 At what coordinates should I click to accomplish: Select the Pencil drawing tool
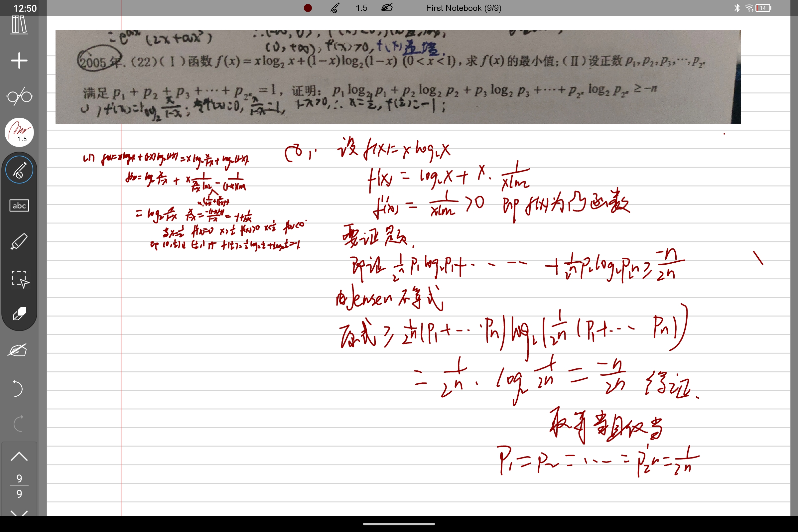(19, 169)
